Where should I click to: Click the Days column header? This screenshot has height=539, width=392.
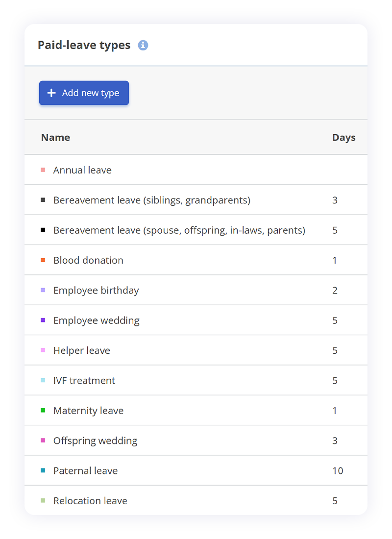(x=343, y=138)
